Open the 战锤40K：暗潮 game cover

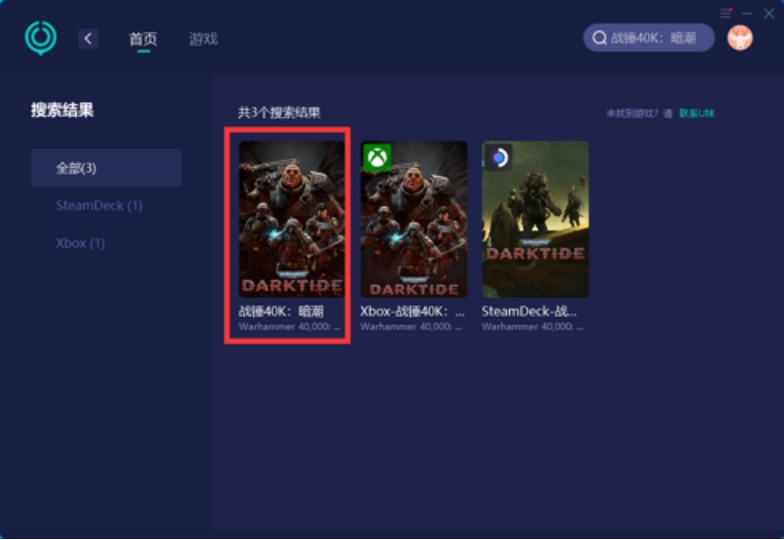tap(292, 219)
